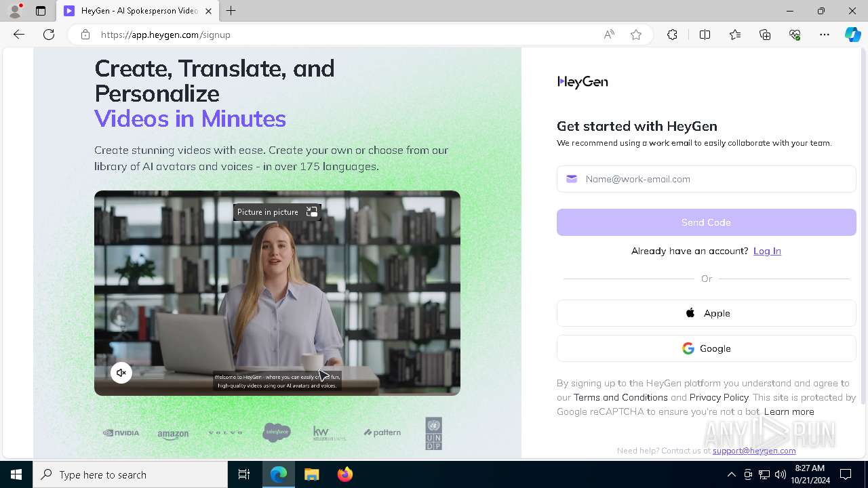
Task: Click the pattern logo
Action: pos(382,432)
